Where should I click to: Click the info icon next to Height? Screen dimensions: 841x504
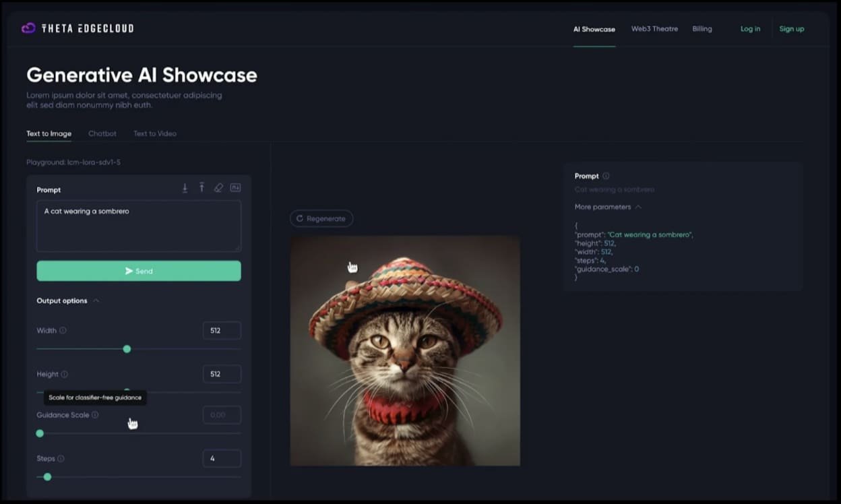point(65,374)
